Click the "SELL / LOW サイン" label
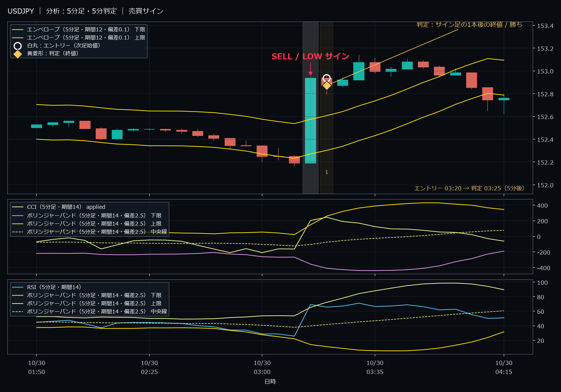 [x=310, y=56]
